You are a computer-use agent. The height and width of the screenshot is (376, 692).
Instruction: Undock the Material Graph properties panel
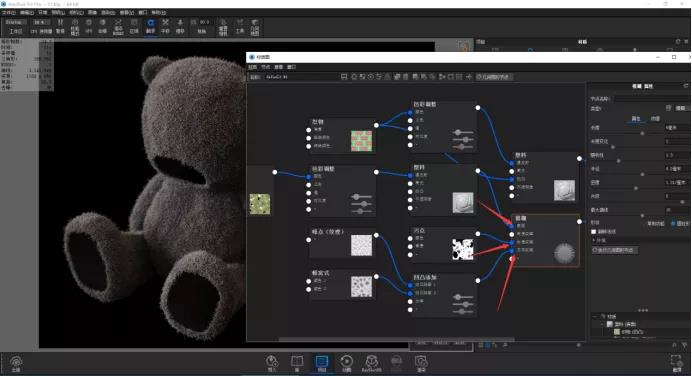coord(686,86)
